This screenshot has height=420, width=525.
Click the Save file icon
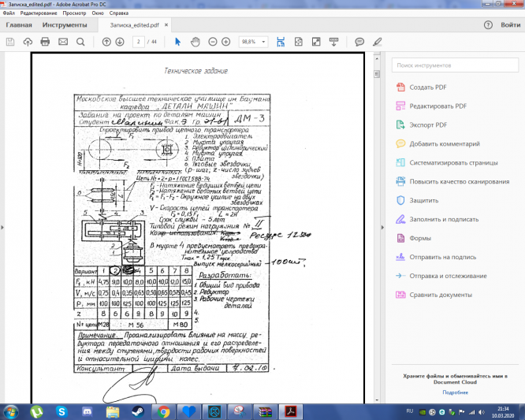pyautogui.click(x=11, y=41)
